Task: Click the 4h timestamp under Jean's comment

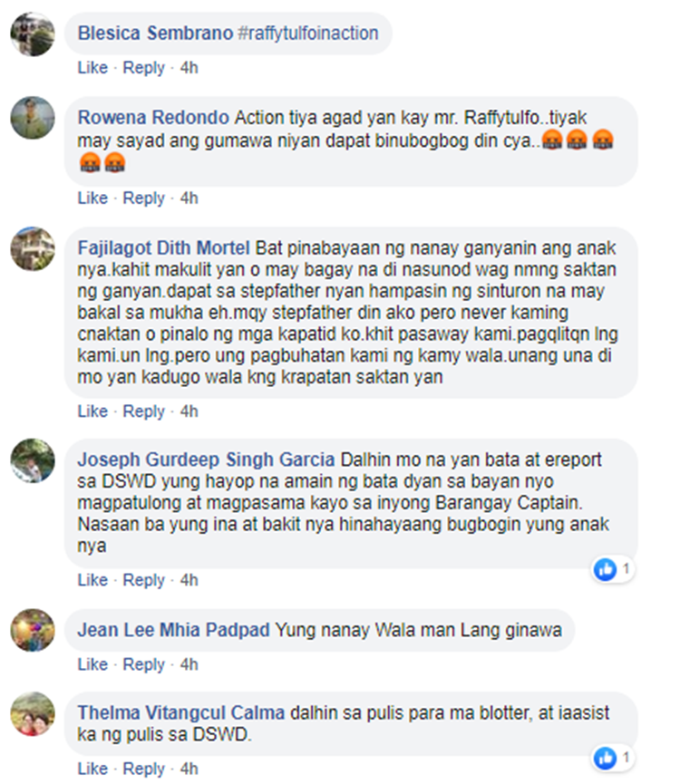Action: point(189,664)
